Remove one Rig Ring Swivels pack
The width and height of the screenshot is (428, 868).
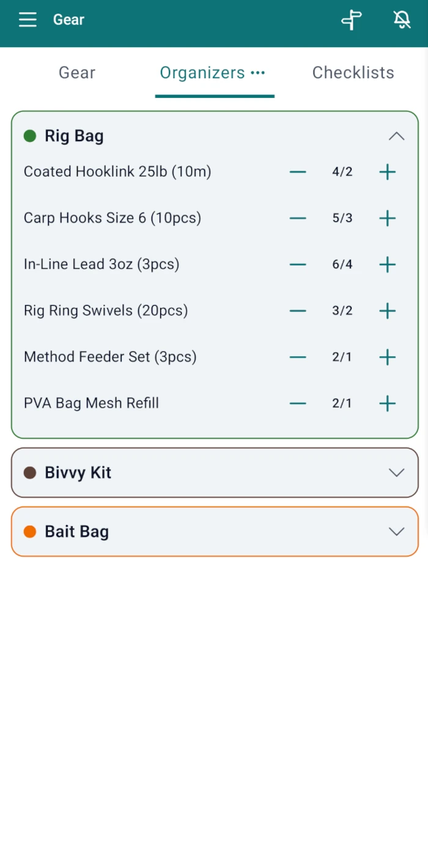click(298, 311)
